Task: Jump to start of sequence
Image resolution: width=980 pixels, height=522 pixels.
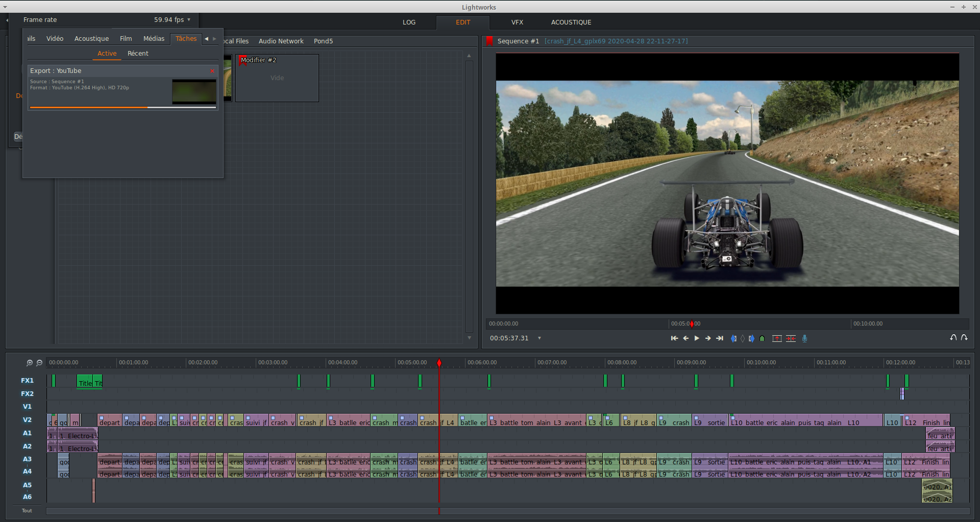Action: (x=674, y=338)
